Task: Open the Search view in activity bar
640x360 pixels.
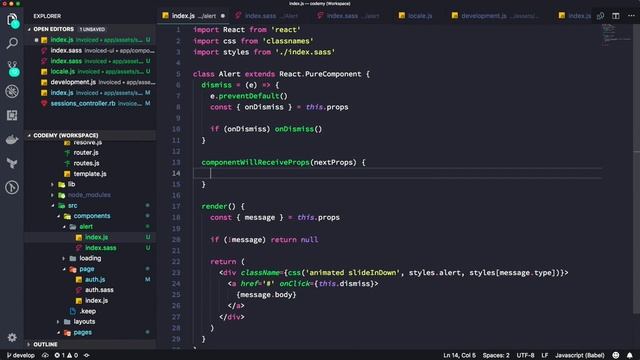Action: point(12,43)
